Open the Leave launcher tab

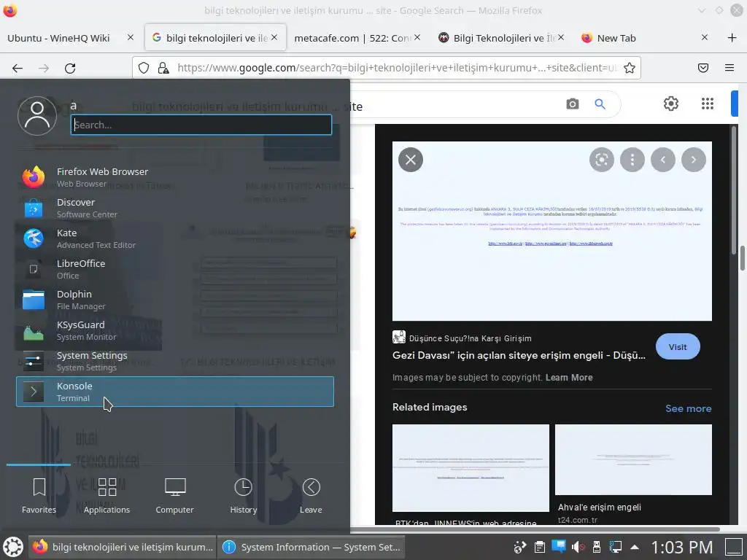(311, 495)
